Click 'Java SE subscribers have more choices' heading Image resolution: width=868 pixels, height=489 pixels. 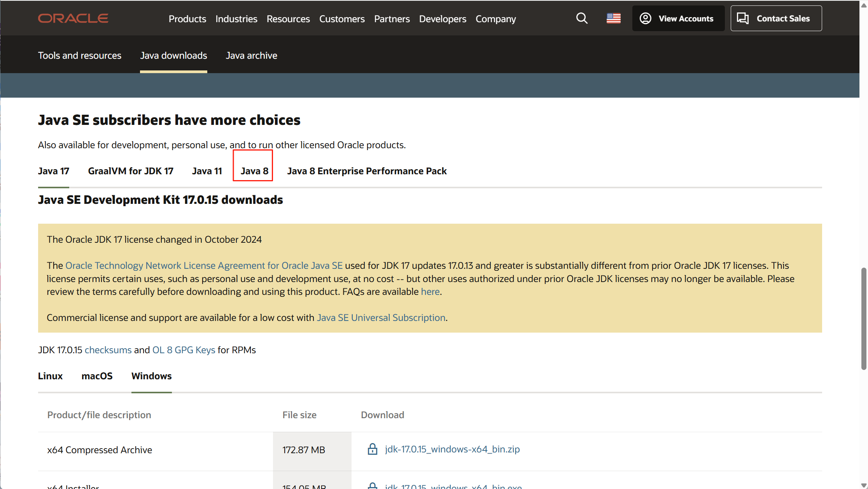tap(169, 120)
